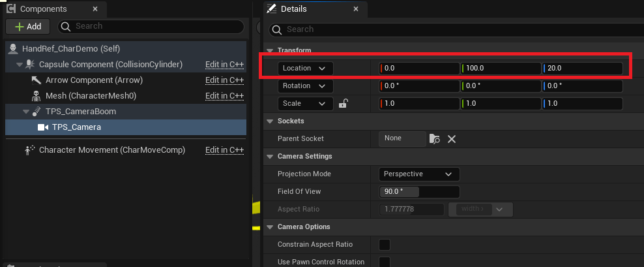This screenshot has height=267, width=644.
Task: Click the scale lock icon
Action: [x=344, y=103]
